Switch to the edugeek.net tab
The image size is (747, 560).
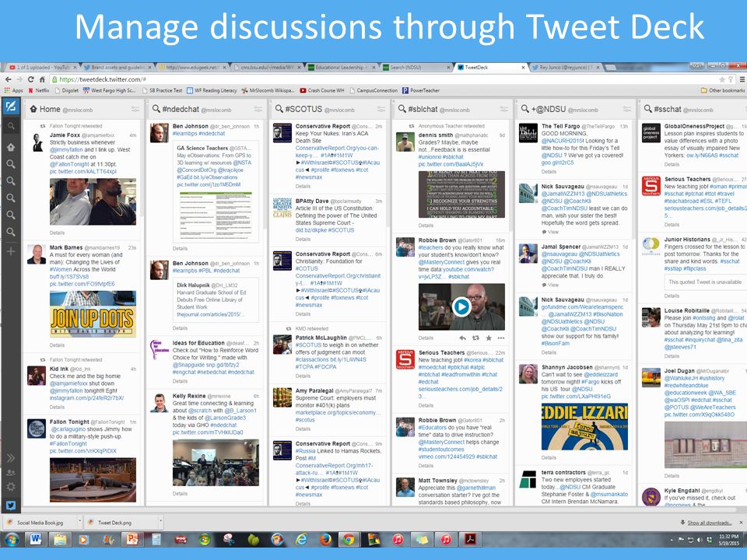tap(193, 68)
